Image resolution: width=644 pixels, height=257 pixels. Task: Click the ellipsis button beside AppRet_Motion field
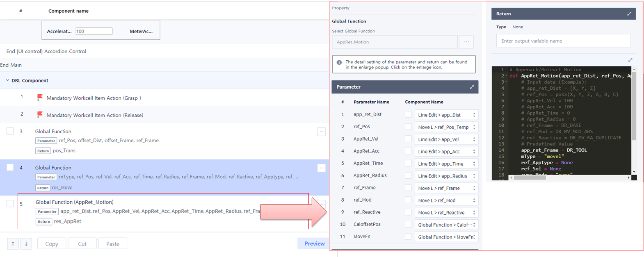tap(466, 42)
